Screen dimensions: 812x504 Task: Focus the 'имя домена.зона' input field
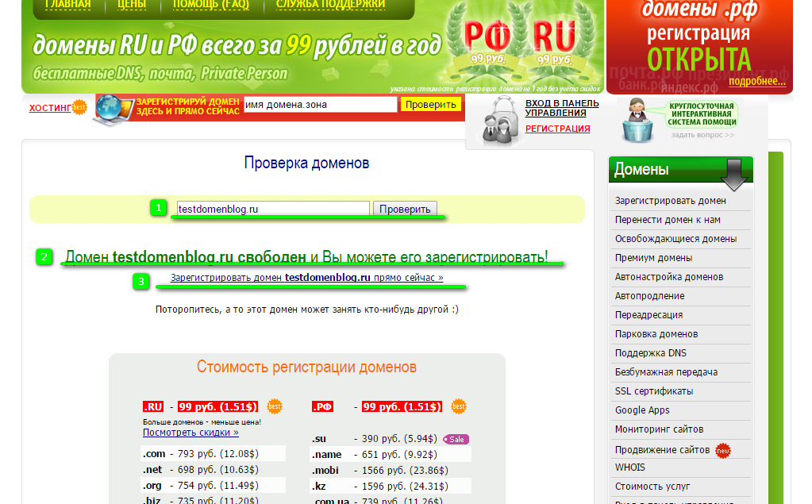tap(320, 105)
